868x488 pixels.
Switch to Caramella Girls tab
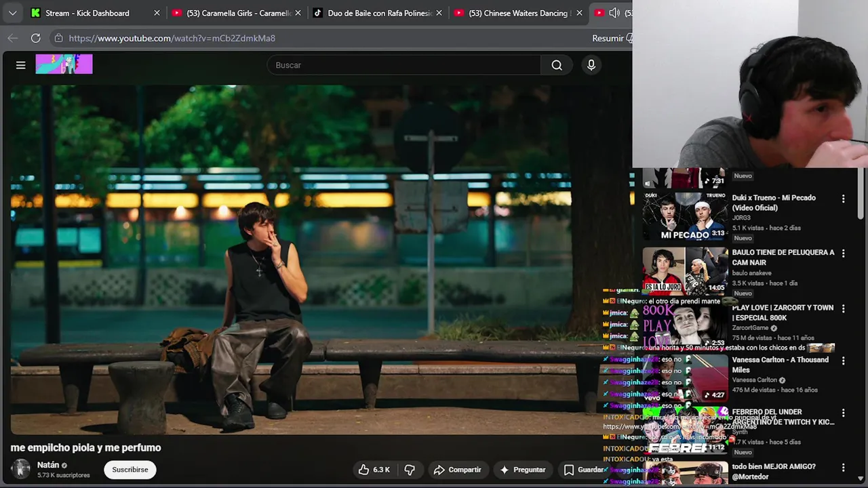(231, 13)
